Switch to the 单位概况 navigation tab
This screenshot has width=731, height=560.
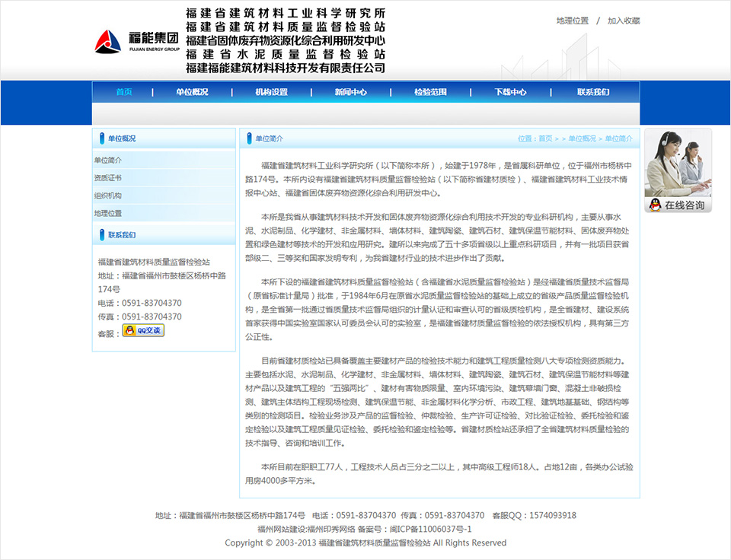[x=193, y=91]
